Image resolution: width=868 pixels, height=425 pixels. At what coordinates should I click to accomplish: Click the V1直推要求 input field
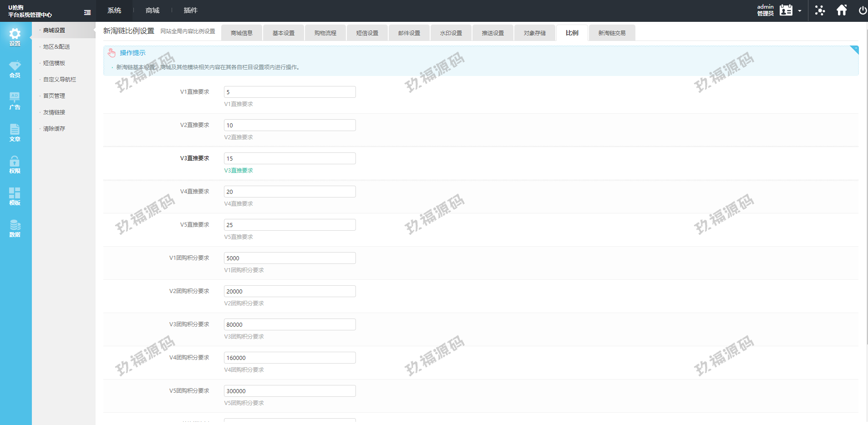[289, 92]
